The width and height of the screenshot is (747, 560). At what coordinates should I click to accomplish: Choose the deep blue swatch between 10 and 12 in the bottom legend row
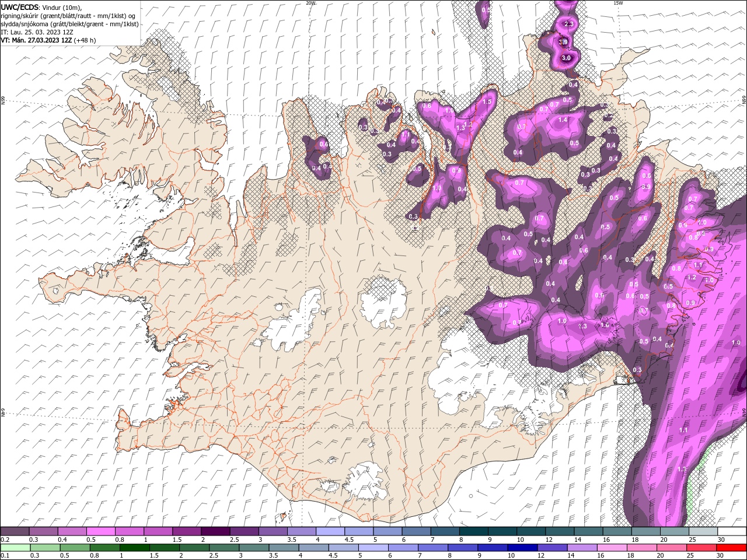[523, 547]
